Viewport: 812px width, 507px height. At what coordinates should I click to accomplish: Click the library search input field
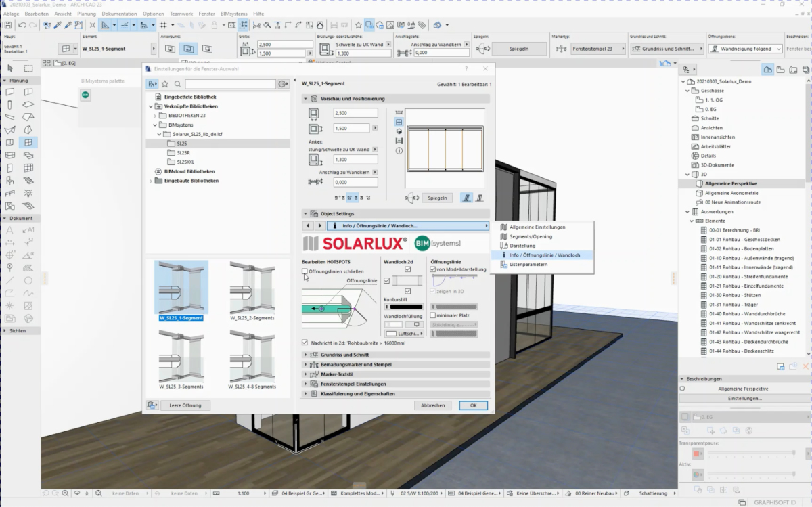pos(230,84)
